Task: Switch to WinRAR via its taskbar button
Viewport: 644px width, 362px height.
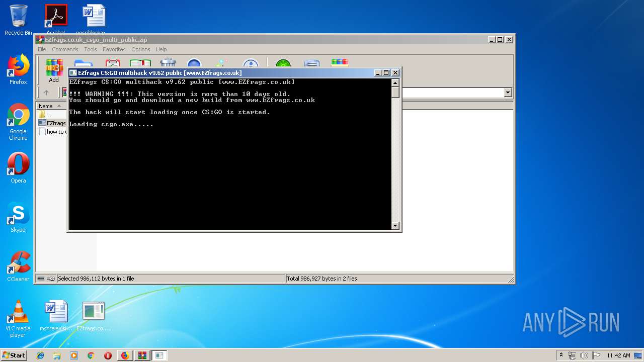Action: click(x=142, y=355)
